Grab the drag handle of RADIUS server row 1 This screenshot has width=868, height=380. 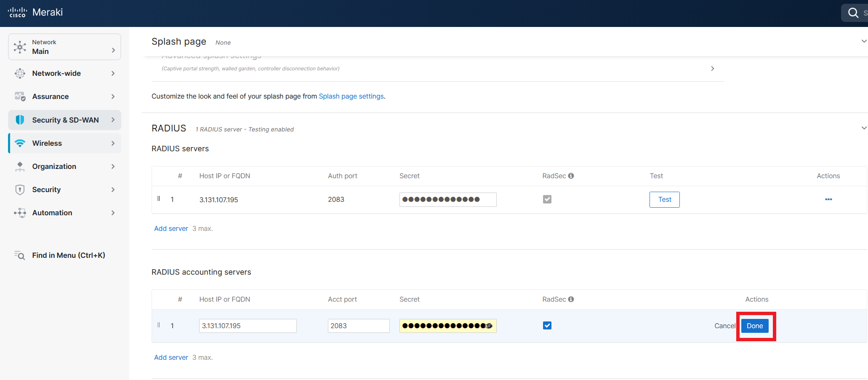pyautogui.click(x=158, y=199)
